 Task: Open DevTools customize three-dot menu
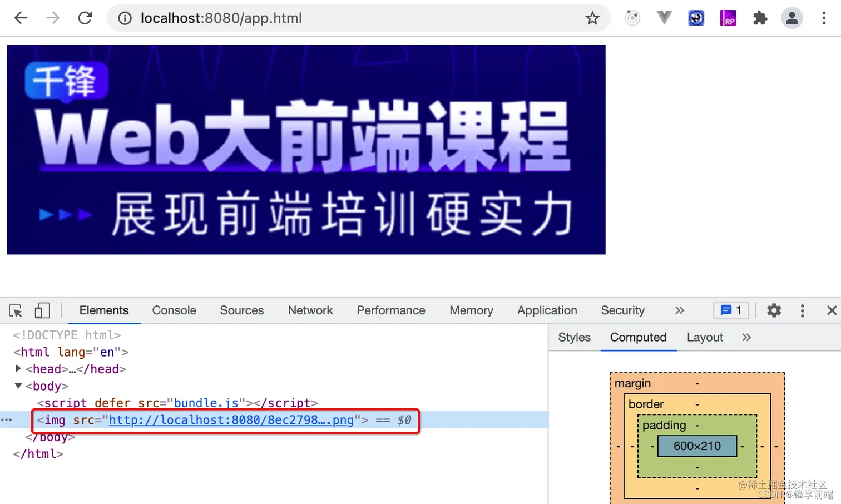(x=802, y=310)
